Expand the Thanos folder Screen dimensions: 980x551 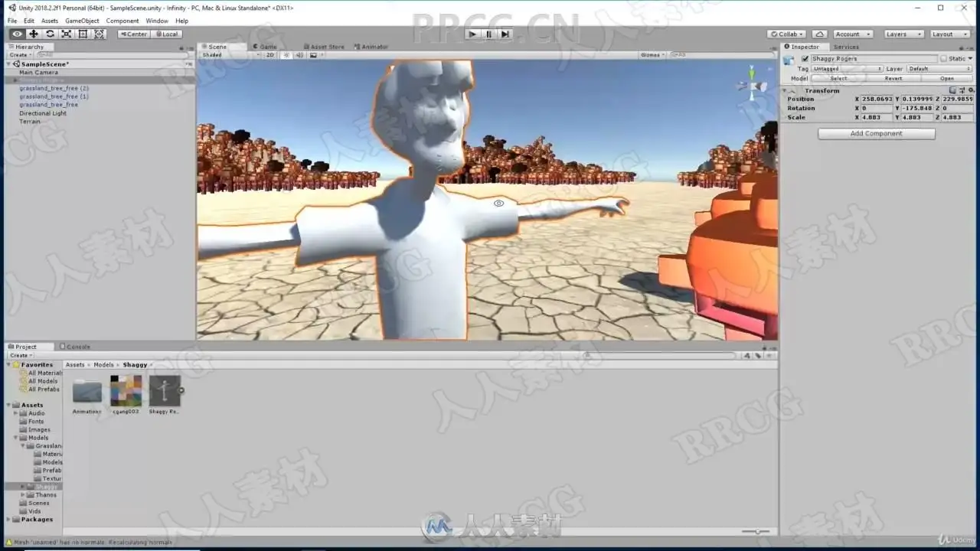23,495
